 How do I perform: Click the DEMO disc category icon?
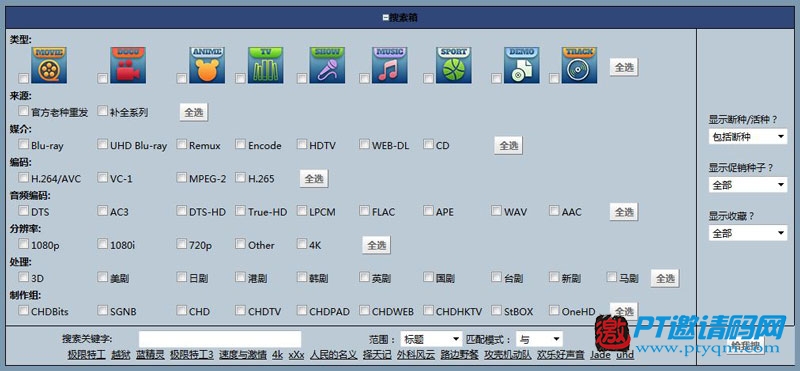(521, 65)
